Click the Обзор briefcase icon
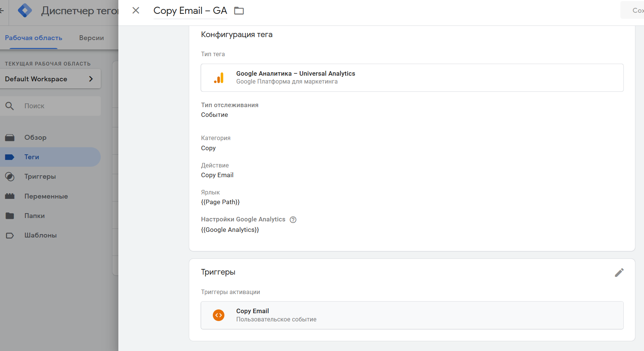This screenshot has width=644, height=351. click(x=10, y=137)
